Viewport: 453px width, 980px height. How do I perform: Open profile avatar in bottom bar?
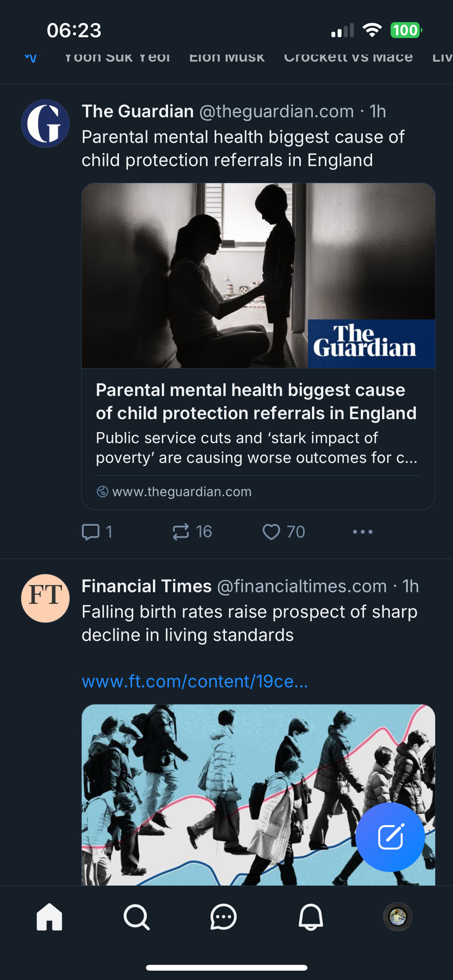pyautogui.click(x=398, y=917)
